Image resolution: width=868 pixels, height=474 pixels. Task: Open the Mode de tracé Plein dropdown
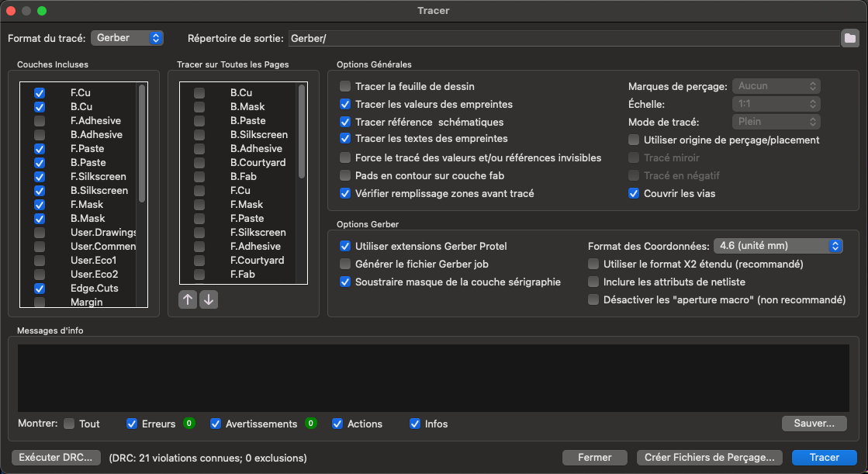[776, 121]
